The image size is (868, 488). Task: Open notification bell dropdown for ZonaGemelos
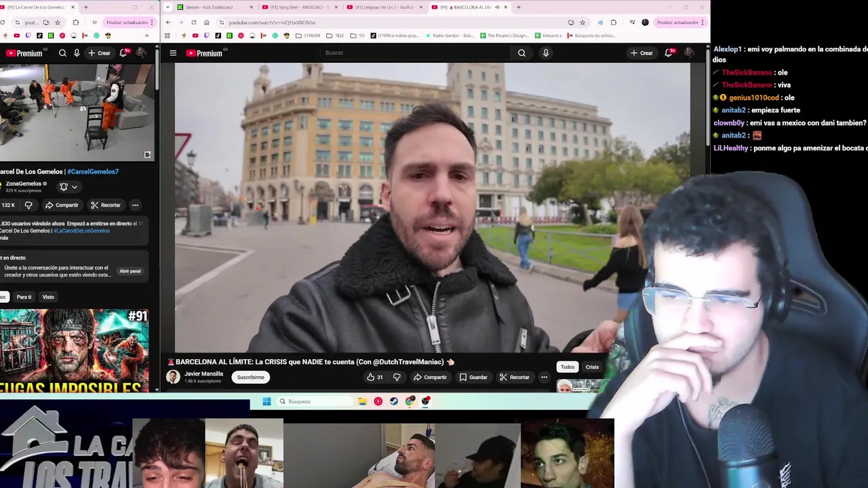[x=68, y=187]
